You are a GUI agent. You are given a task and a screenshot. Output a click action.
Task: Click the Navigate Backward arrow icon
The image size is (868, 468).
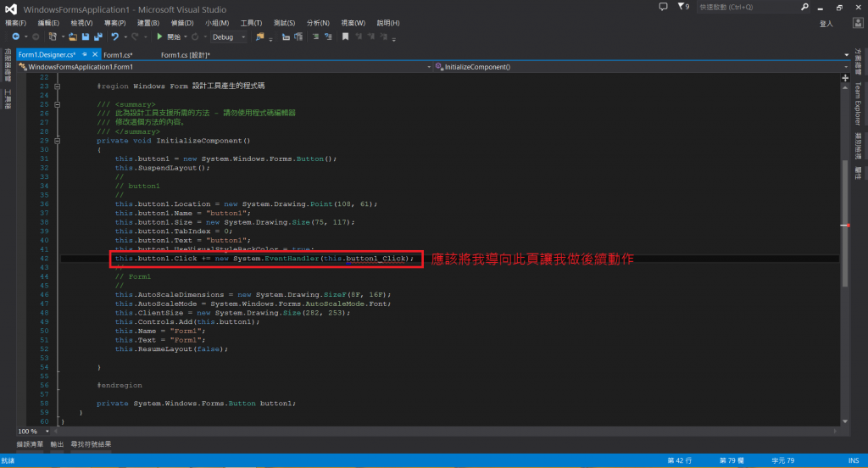point(15,36)
